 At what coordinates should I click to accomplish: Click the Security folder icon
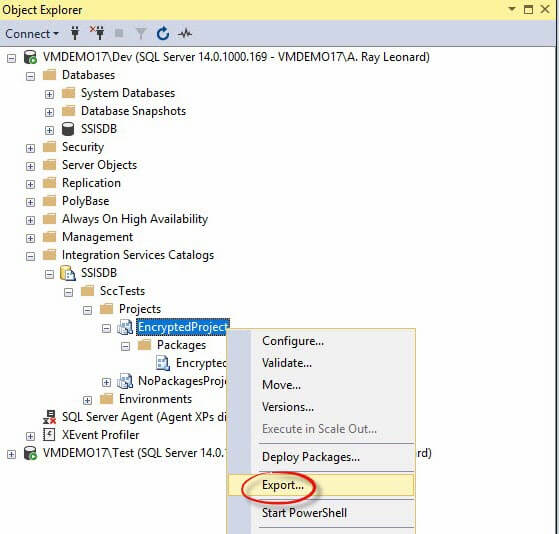point(49,147)
